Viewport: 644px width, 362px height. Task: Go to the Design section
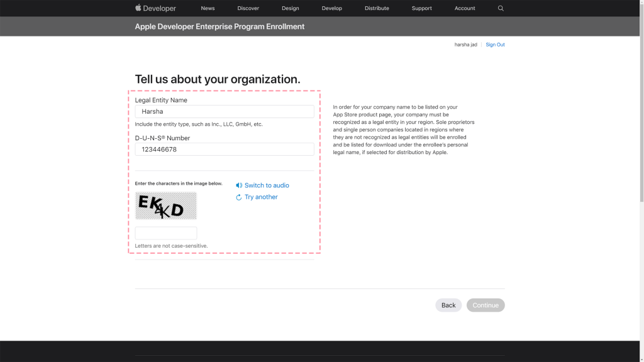[x=291, y=8]
